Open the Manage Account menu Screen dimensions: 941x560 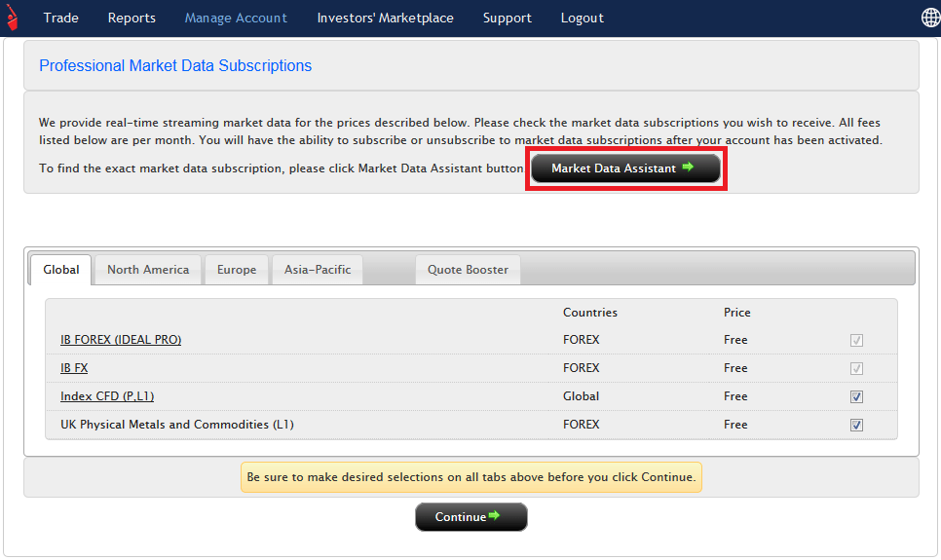pos(236,18)
